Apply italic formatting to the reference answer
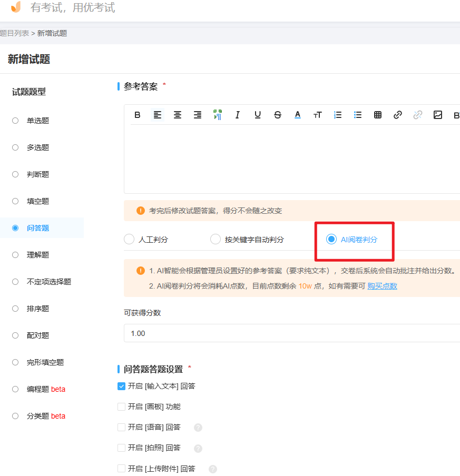Image resolution: width=460 pixels, height=476 pixels. [x=238, y=115]
